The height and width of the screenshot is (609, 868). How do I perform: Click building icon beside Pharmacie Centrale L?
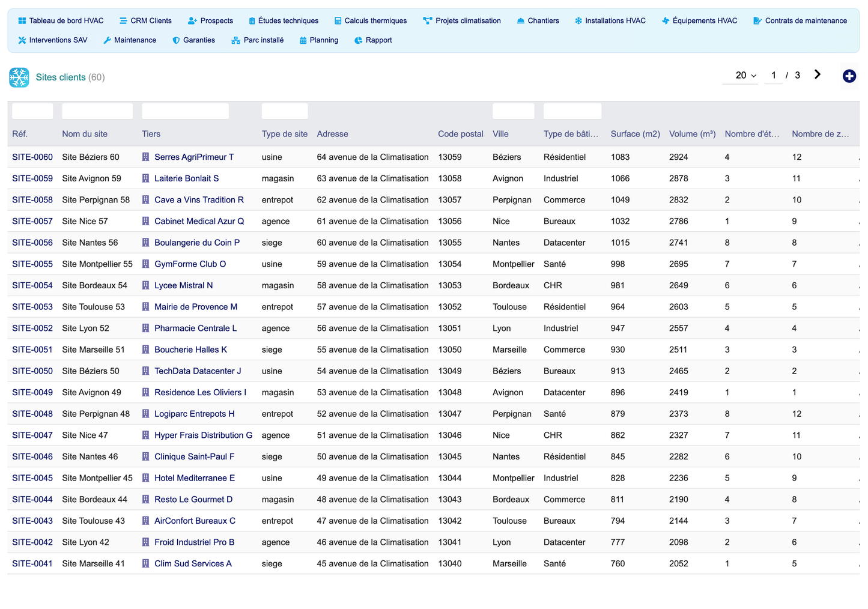(145, 328)
